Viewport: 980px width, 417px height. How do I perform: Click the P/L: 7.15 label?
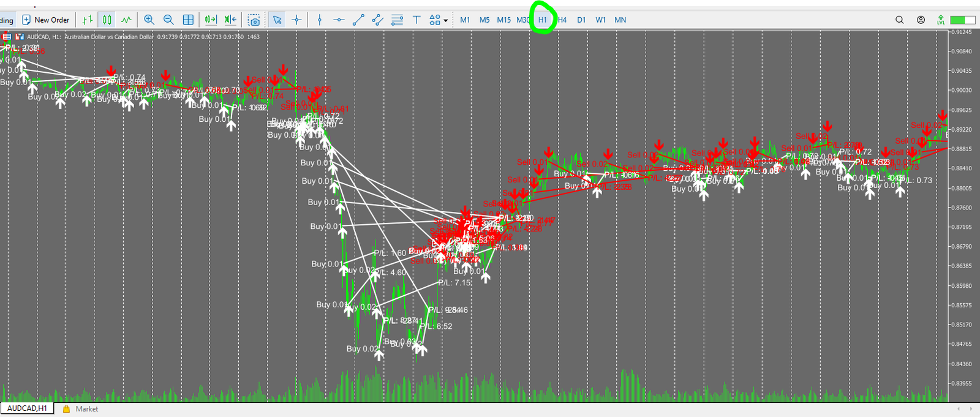[x=454, y=283]
